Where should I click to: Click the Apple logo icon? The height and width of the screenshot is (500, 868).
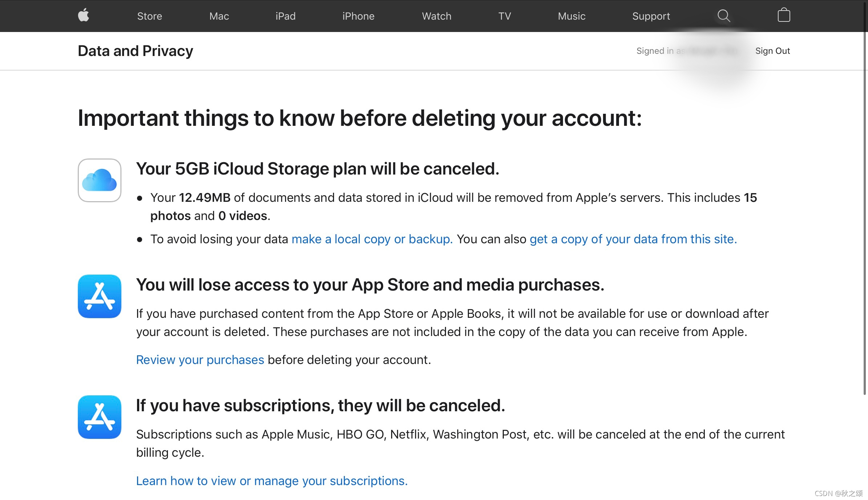coord(84,15)
